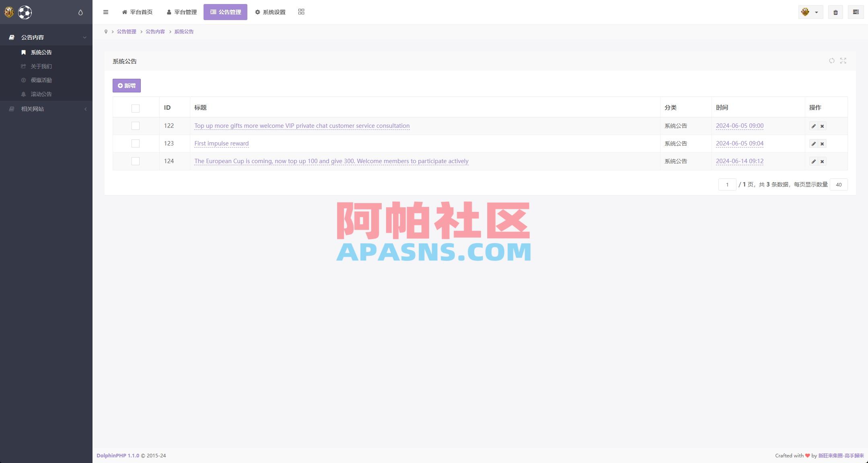Click the log list icon at top right
The height and width of the screenshot is (463, 868).
856,12
